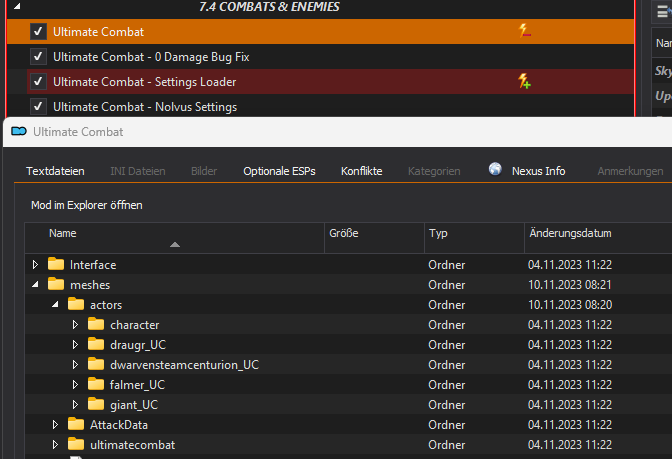Viewport: 672px width, 459px height.
Task: Open the Kategorien tab
Action: tap(434, 171)
